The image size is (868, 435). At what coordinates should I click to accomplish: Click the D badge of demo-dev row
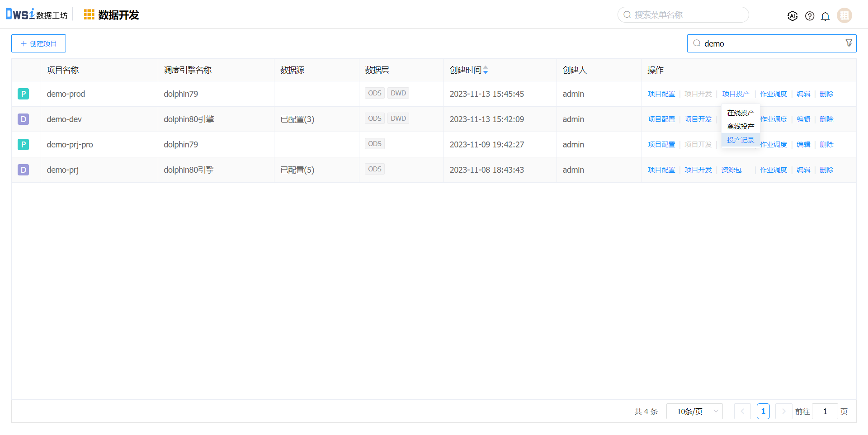pyautogui.click(x=23, y=119)
